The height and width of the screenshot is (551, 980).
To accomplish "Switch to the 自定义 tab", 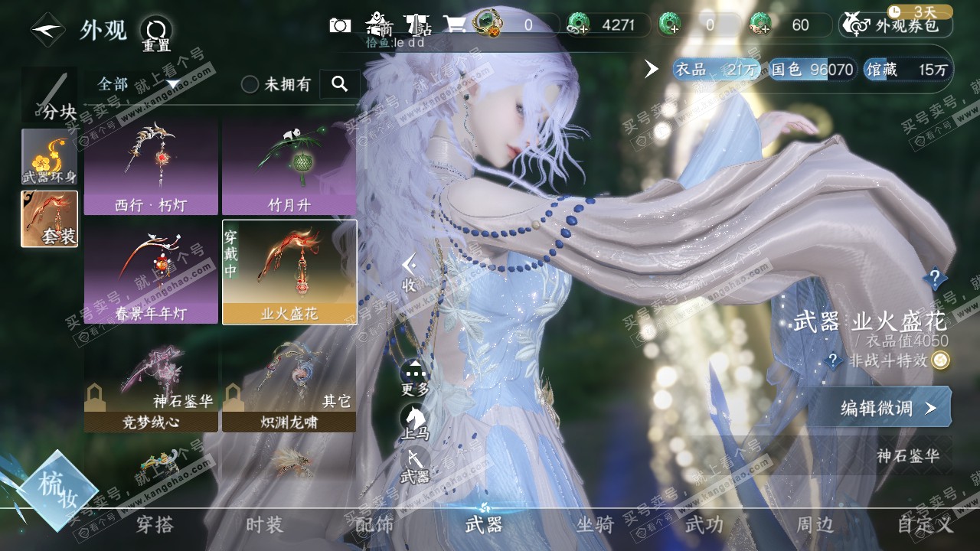I will tap(926, 524).
